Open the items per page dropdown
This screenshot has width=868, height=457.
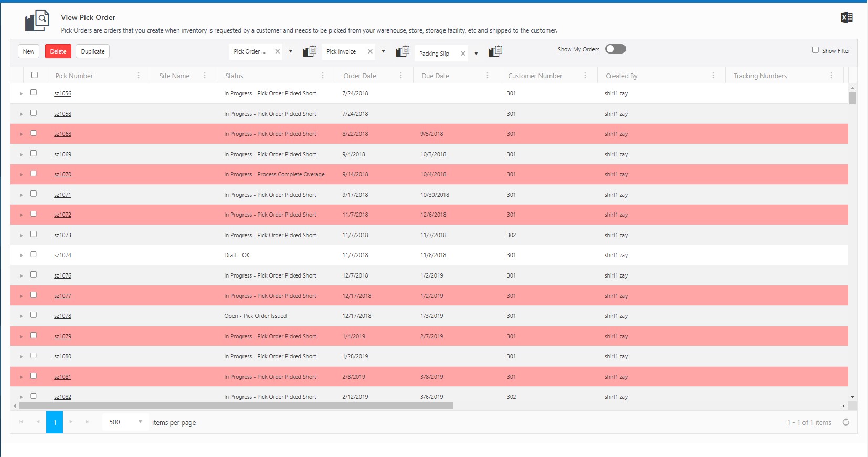point(140,422)
